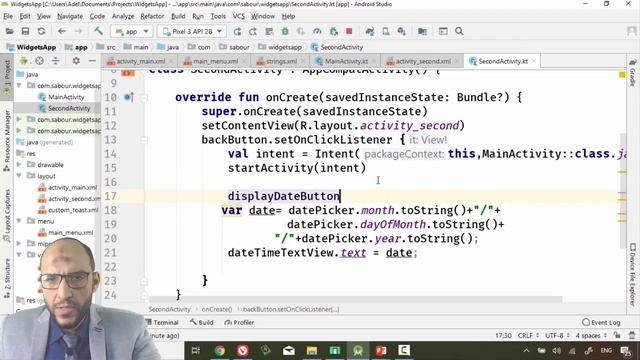Click the Apply Changes icon
640x360 pixels.
click(x=253, y=31)
